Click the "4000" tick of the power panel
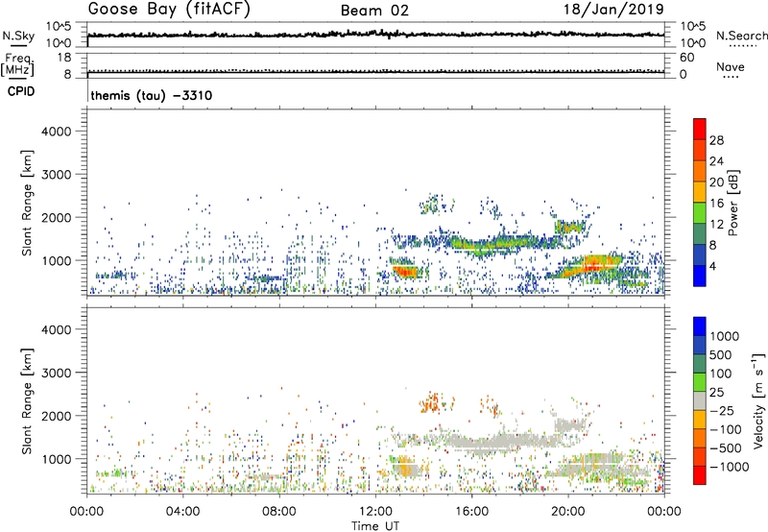768x532 pixels. click(57, 132)
